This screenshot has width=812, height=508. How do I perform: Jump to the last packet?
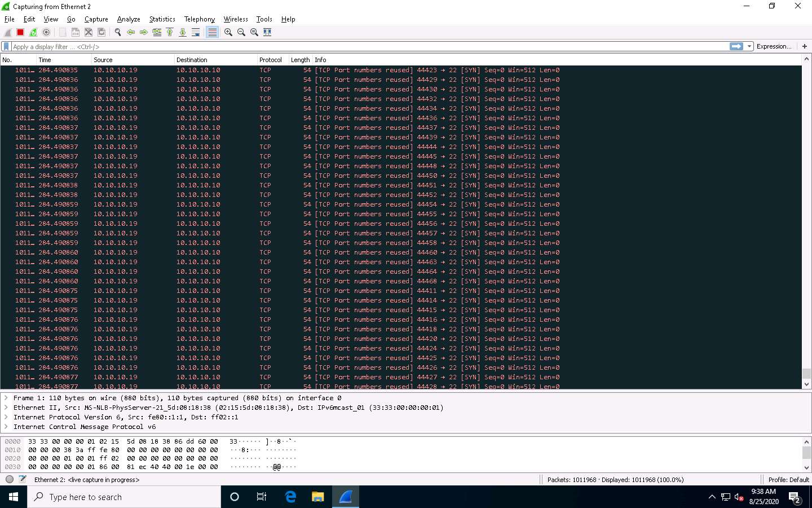183,32
